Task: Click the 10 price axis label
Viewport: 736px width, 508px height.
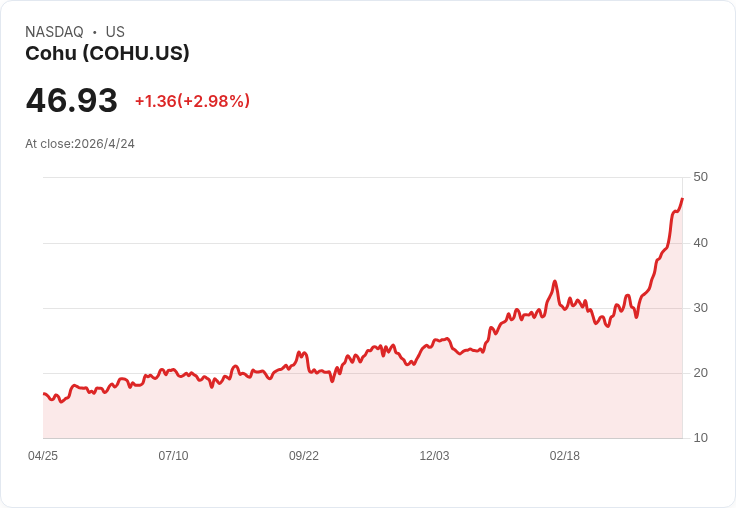Action: point(700,438)
